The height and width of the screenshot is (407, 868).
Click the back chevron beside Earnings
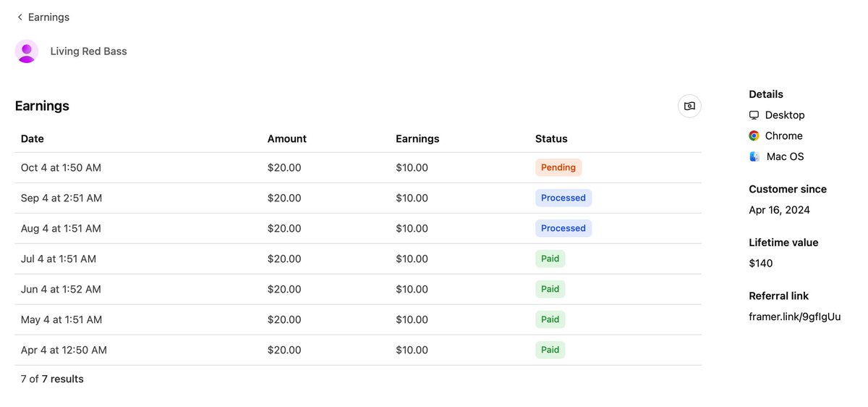20,17
